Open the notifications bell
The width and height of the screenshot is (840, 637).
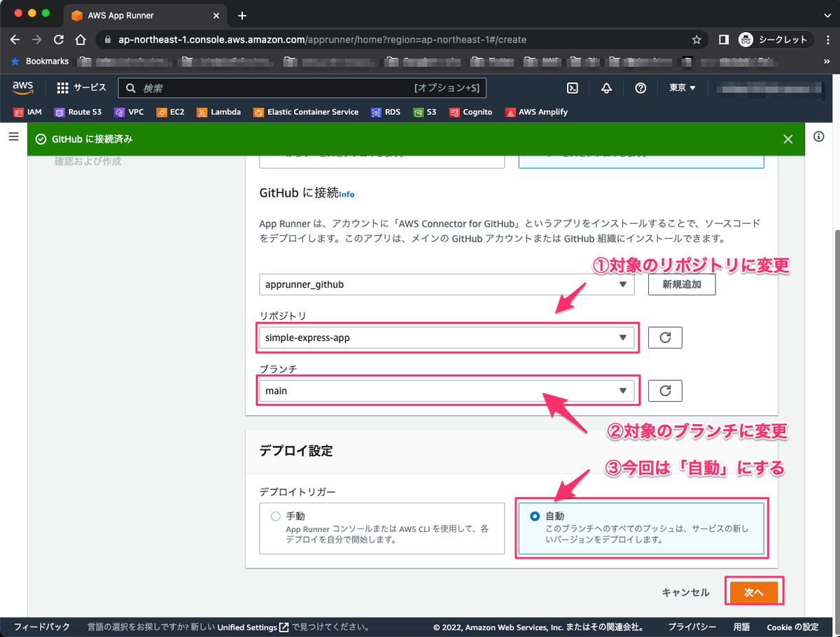(606, 88)
